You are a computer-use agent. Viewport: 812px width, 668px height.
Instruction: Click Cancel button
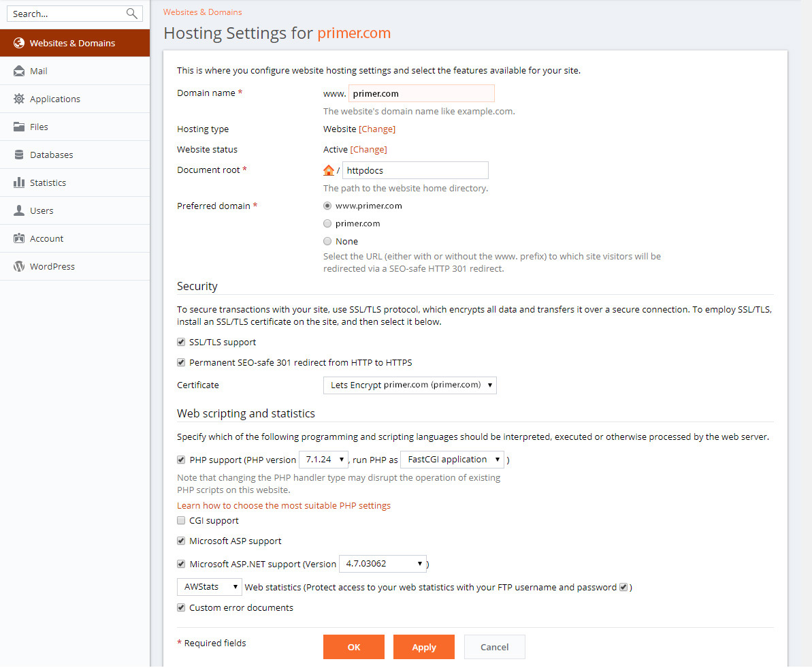coord(495,647)
